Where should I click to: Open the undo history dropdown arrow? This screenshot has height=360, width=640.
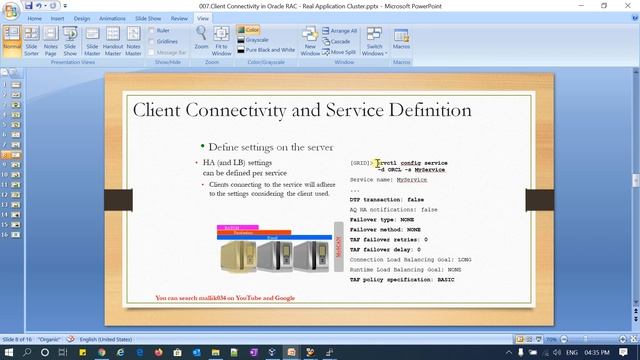tap(45, 6)
